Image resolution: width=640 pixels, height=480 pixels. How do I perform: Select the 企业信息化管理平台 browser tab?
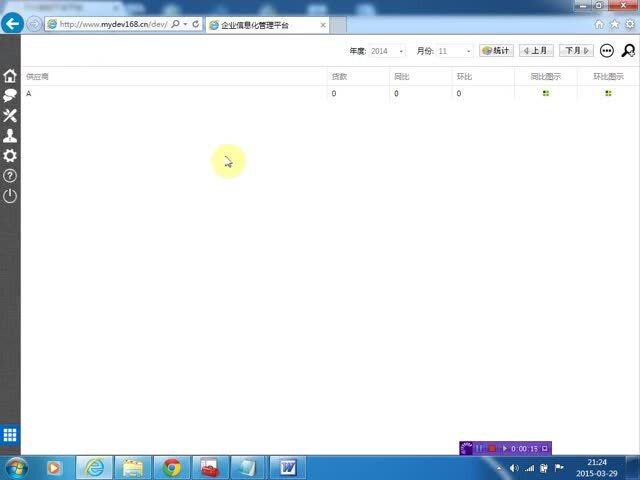[x=250, y=24]
